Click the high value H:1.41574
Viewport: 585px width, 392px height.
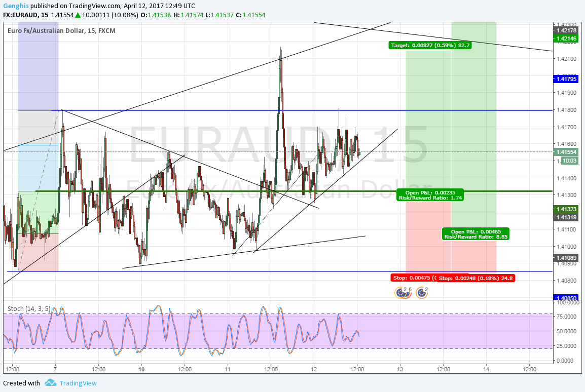pyautogui.click(x=188, y=15)
